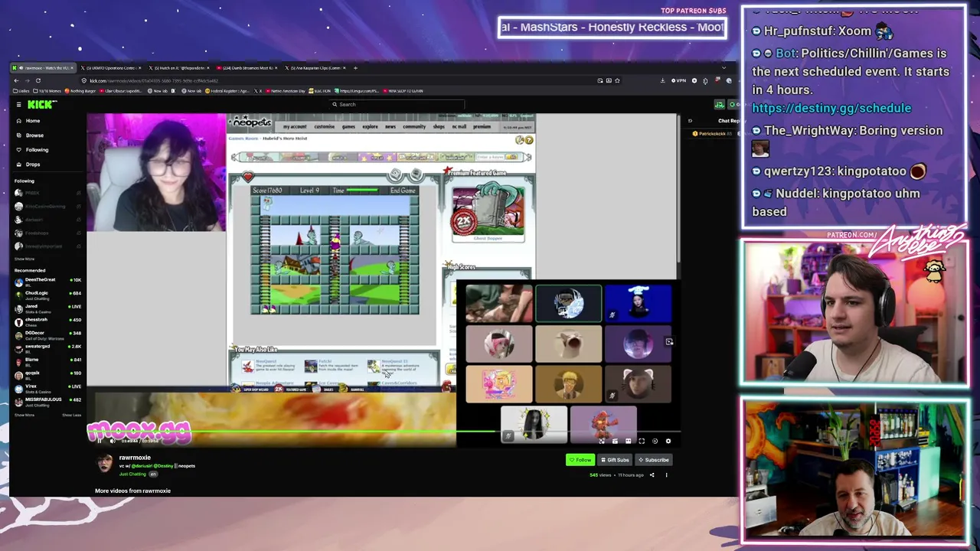Click the Kick logo

pyautogui.click(x=42, y=105)
